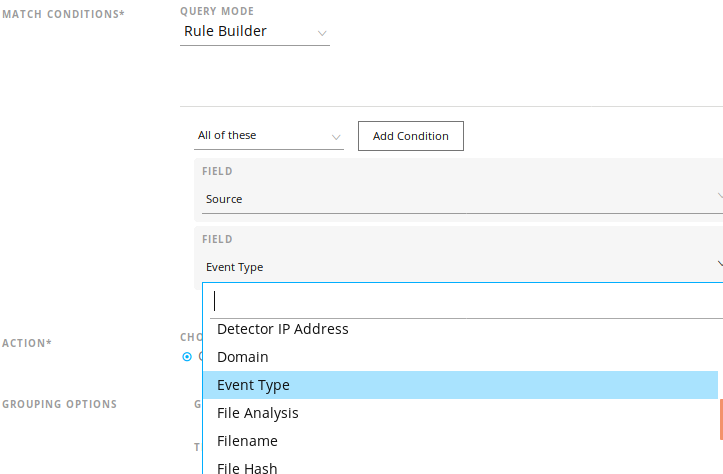The width and height of the screenshot is (723, 474).
Task: Select File Hash from the list
Action: [247, 467]
